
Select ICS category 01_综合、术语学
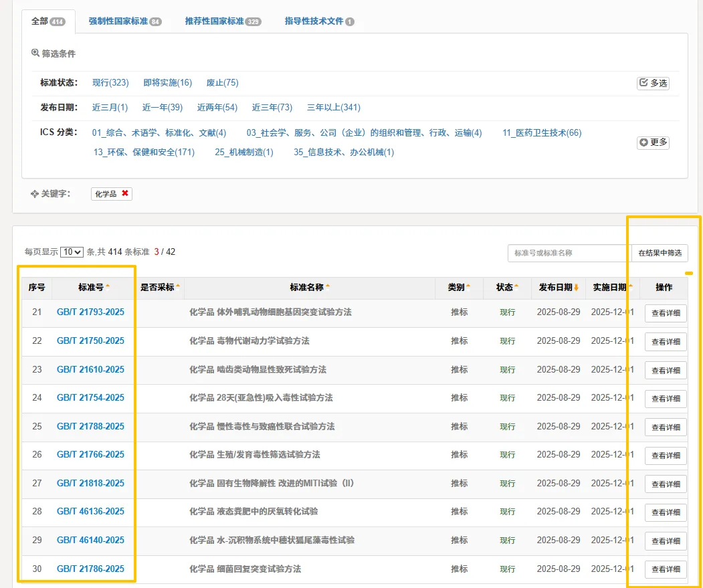[159, 132]
